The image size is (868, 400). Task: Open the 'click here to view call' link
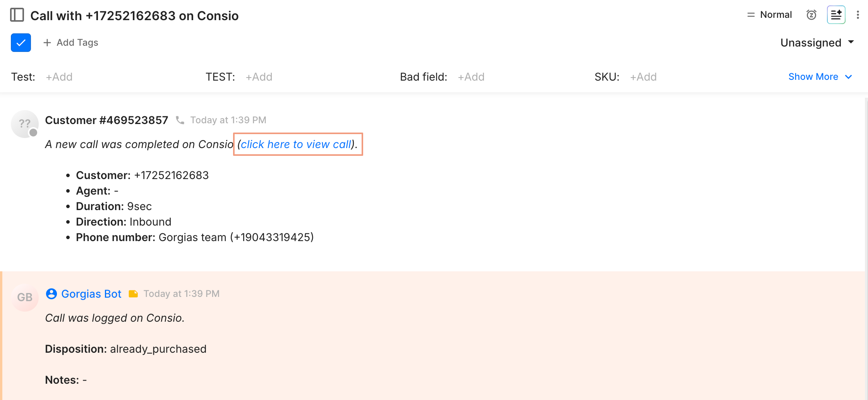pos(296,144)
